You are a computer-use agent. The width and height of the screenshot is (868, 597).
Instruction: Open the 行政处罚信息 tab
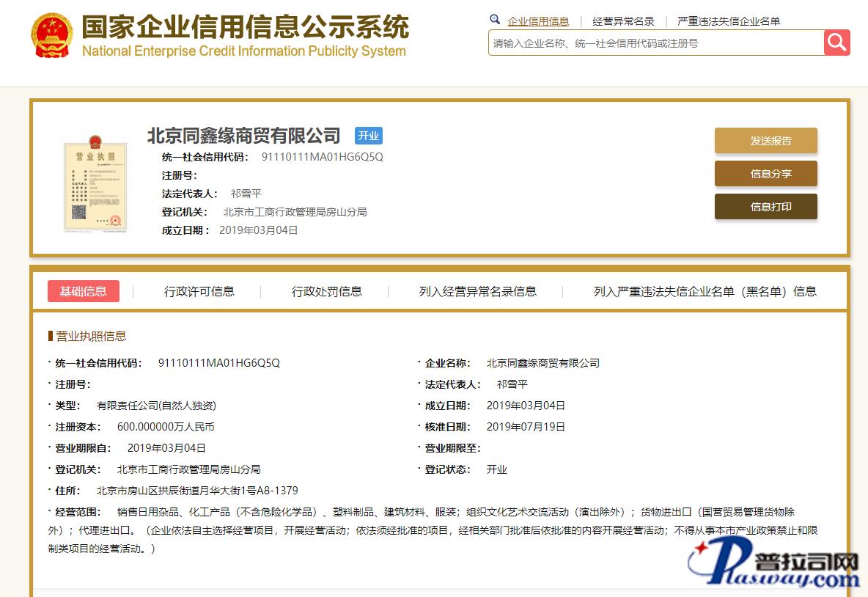coord(326,291)
